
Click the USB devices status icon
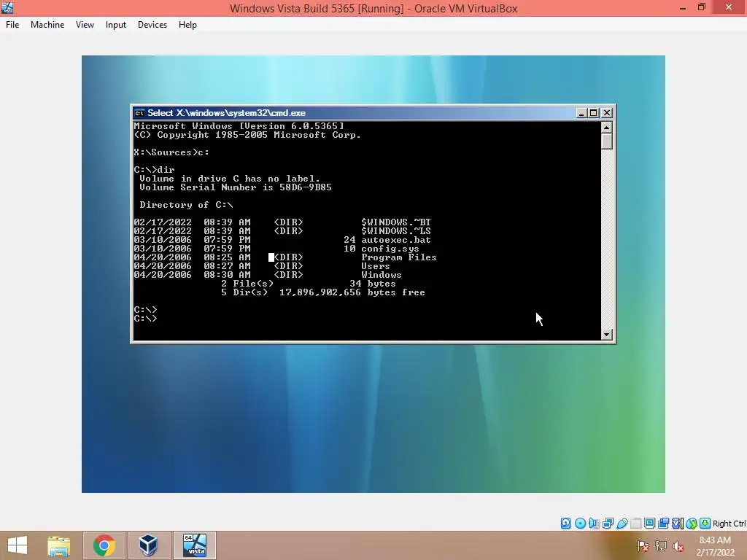click(622, 524)
